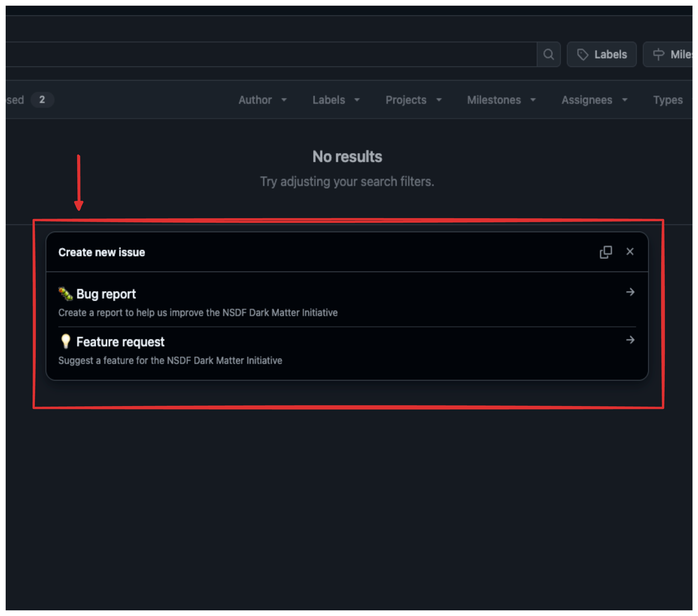Dismiss the Create new issue dialog
Image resolution: width=698 pixels, height=616 pixels.
630,252
